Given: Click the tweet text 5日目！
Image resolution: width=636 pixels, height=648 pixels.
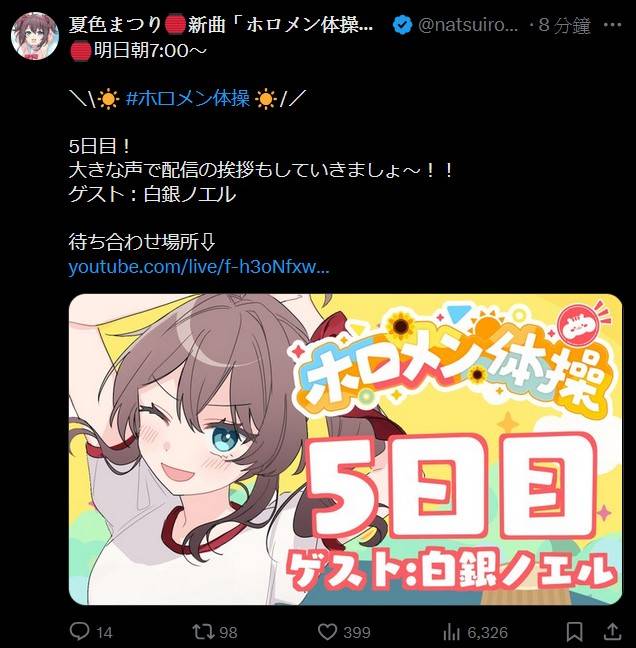Looking at the screenshot, I should click(x=100, y=146).
